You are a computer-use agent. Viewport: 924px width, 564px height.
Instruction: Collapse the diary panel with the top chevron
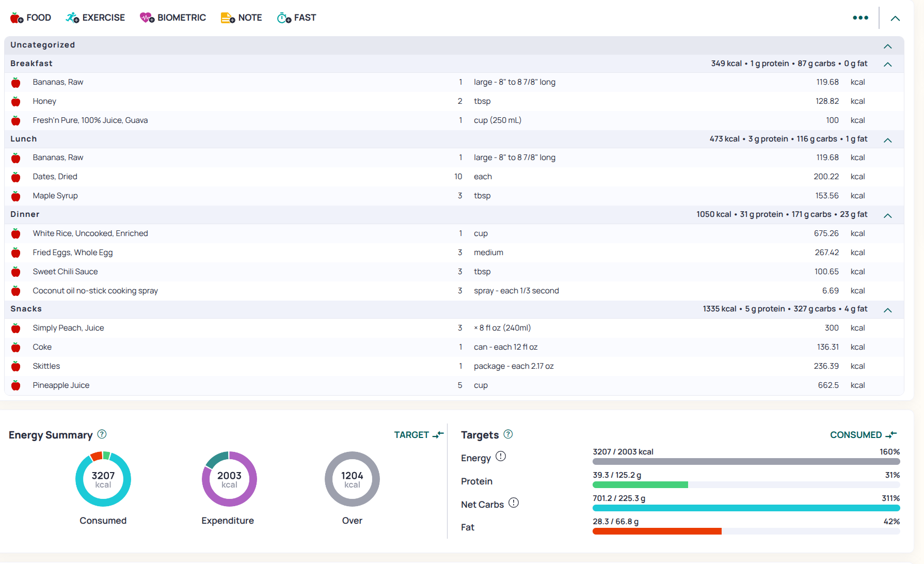click(x=895, y=18)
